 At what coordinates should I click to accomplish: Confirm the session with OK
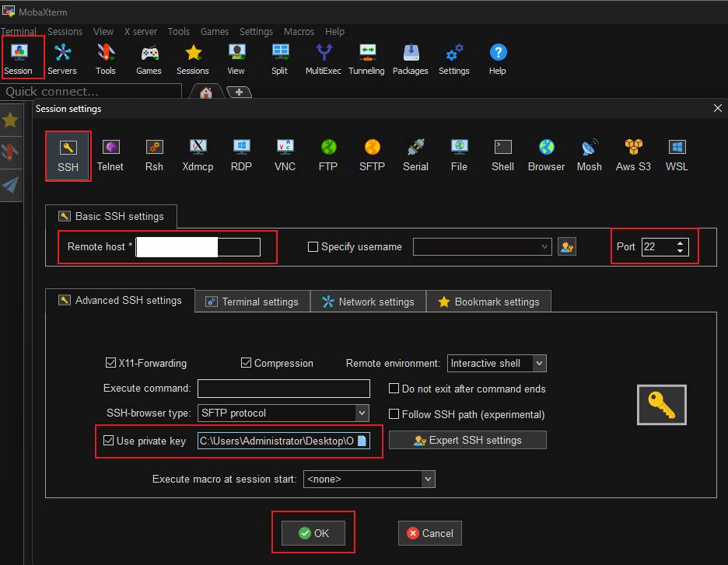pyautogui.click(x=313, y=533)
